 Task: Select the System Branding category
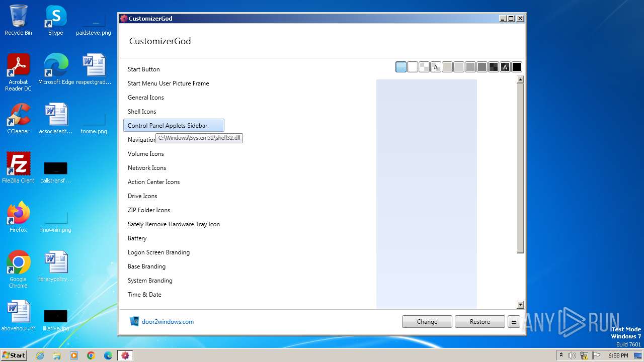174,281
